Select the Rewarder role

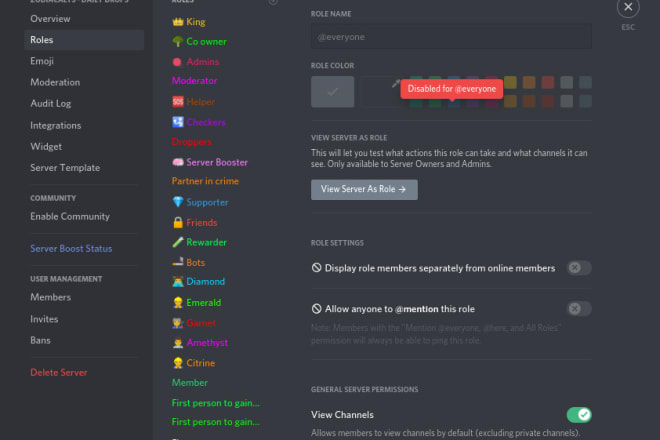[x=200, y=242]
